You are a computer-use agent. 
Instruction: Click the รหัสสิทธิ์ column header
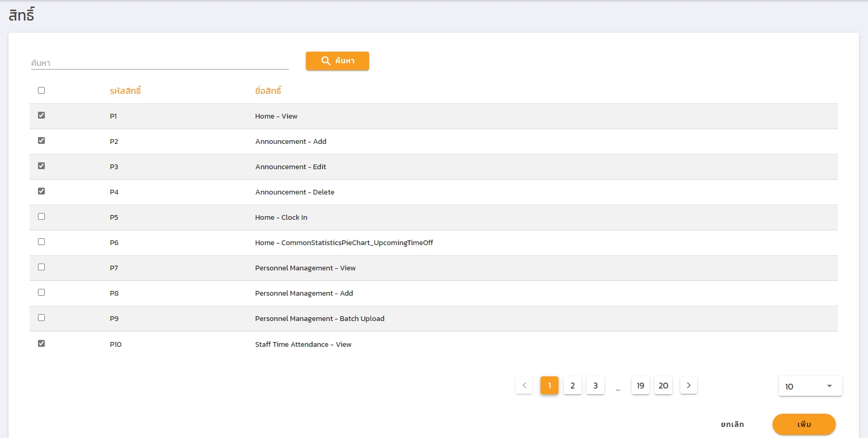pyautogui.click(x=126, y=91)
